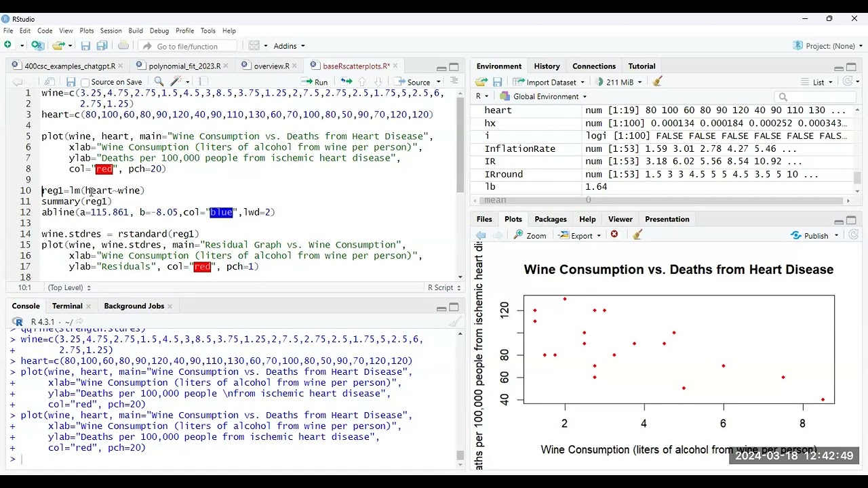Remove current plot with red X icon
Screen dimensions: 868x488
614,235
